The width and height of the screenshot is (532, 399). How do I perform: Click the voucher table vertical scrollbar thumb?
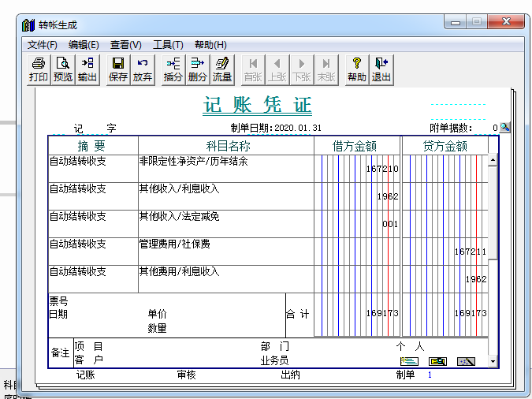[493, 213]
